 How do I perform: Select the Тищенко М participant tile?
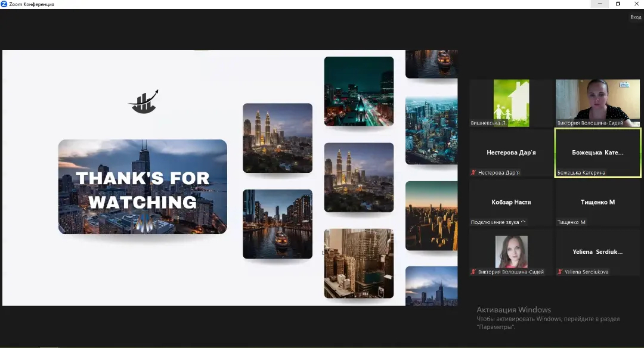[x=597, y=203]
